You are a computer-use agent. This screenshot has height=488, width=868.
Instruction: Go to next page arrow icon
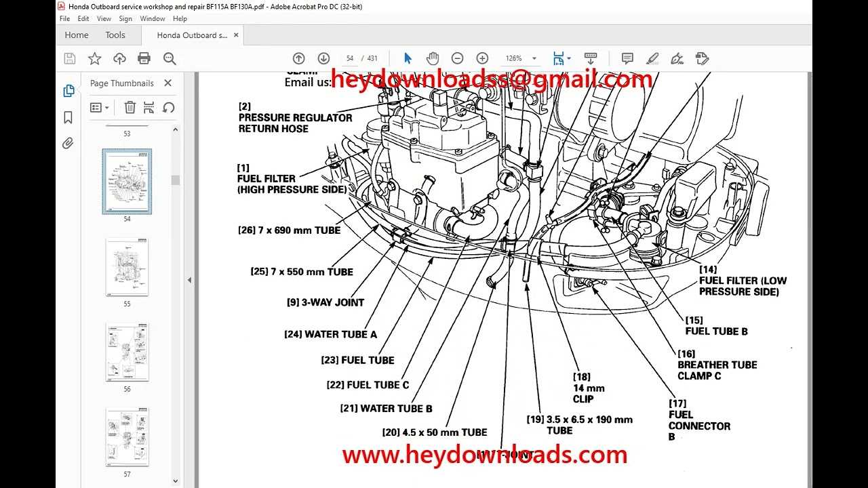coord(323,58)
